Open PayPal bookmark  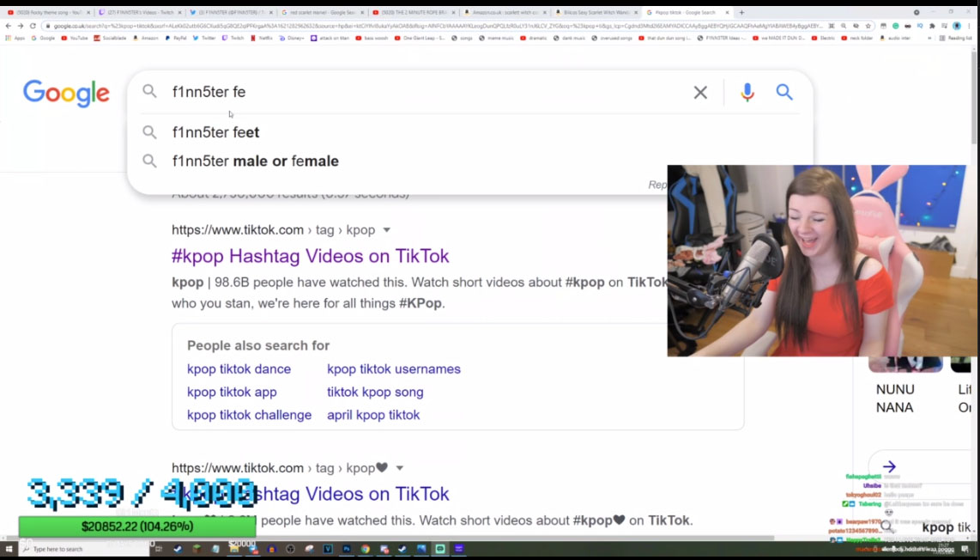(x=176, y=38)
